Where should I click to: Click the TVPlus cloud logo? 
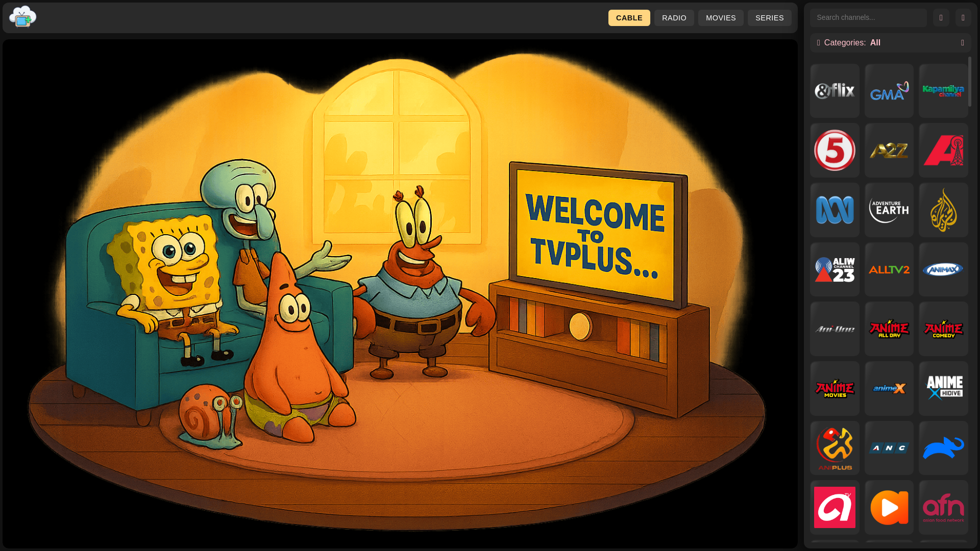(22, 17)
